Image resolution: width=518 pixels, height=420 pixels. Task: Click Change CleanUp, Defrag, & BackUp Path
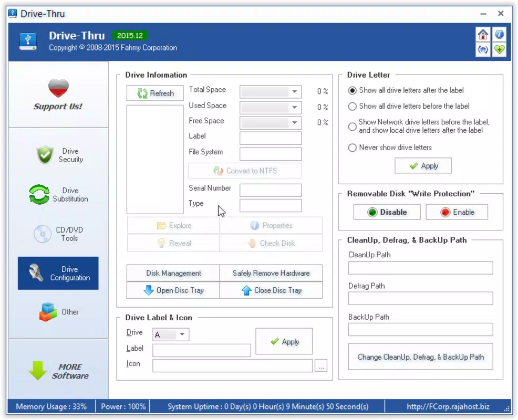coord(420,357)
